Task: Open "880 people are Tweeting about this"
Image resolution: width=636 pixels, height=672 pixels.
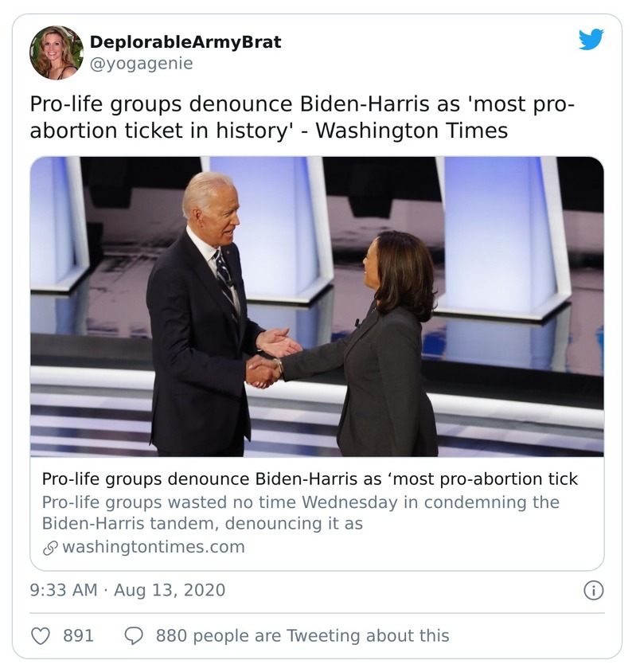Action: click(302, 636)
